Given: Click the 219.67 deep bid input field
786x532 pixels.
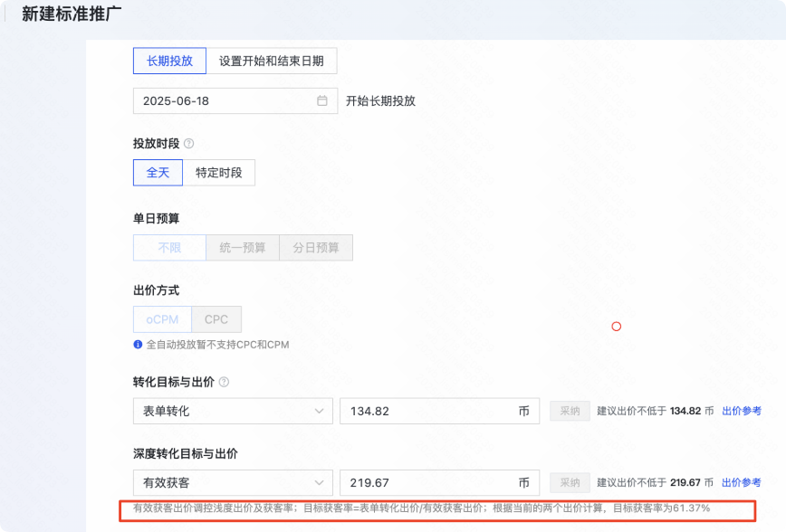Looking at the screenshot, I should (439, 482).
